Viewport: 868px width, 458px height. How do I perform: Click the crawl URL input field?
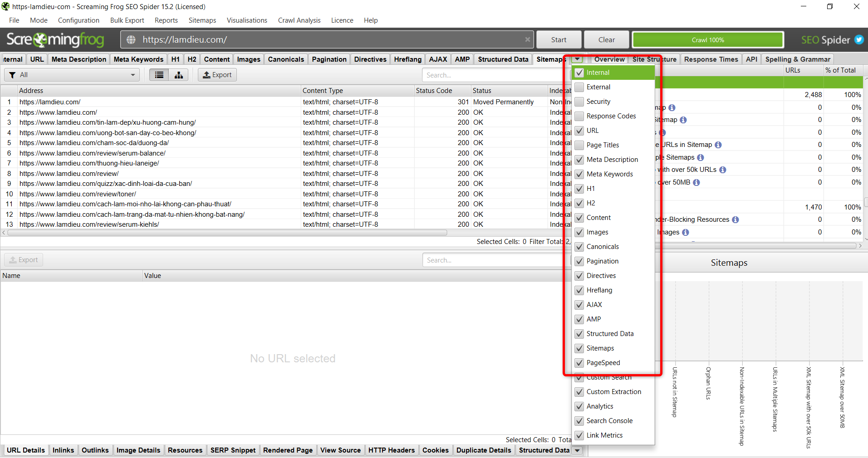327,39
